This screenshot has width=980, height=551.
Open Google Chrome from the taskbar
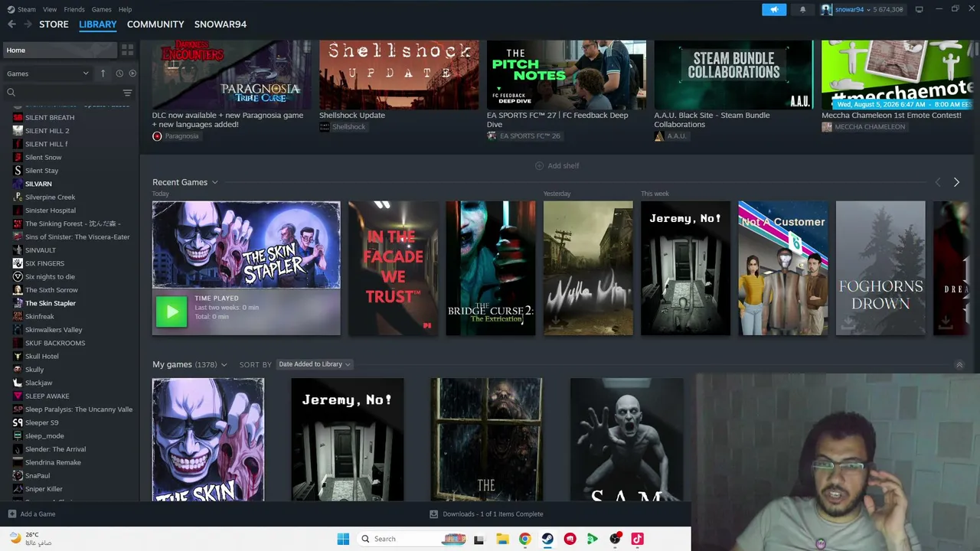pos(524,539)
